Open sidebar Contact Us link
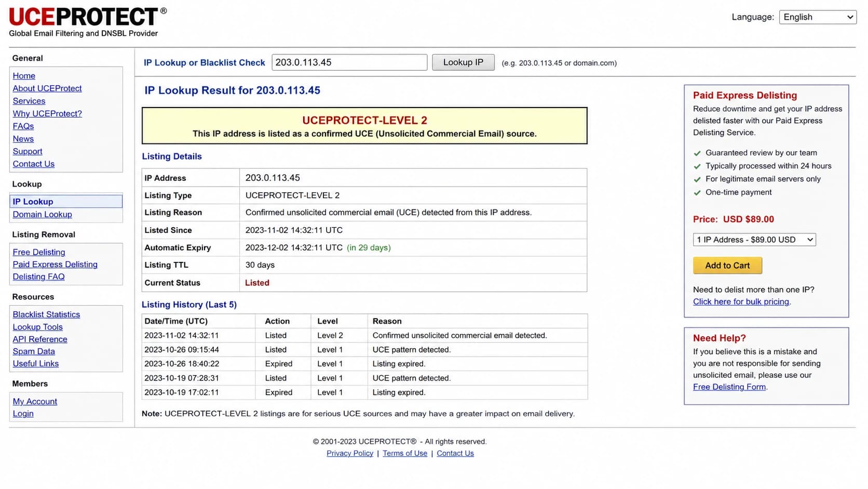This screenshot has height=489, width=868. (34, 164)
